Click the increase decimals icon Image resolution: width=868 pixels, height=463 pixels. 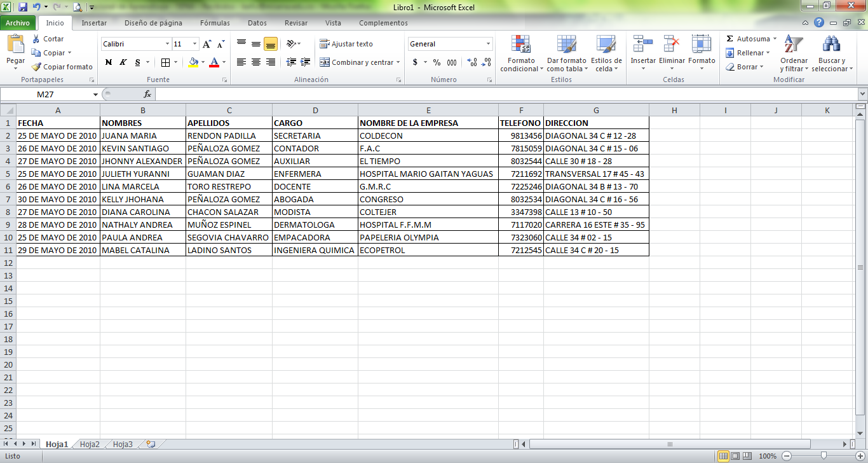click(x=472, y=62)
